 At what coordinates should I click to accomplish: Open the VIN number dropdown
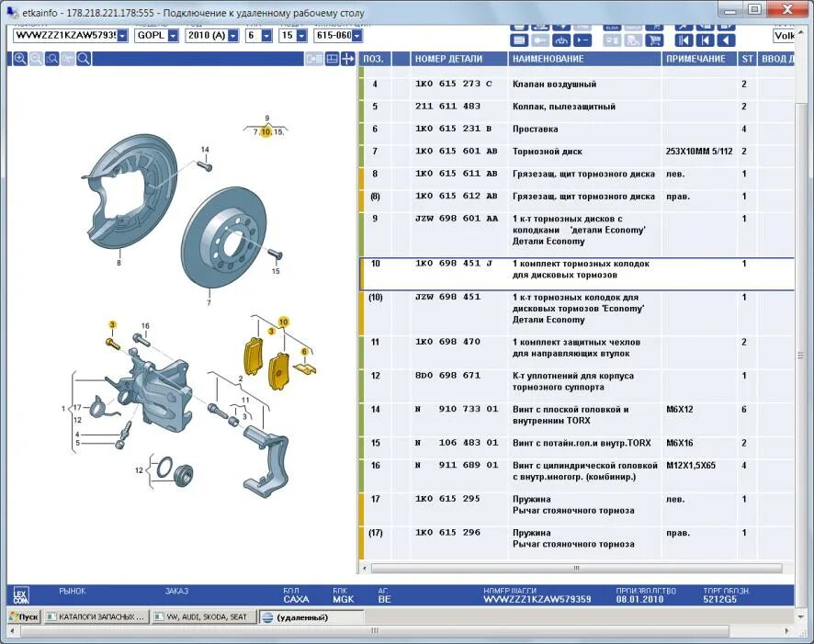point(122,35)
